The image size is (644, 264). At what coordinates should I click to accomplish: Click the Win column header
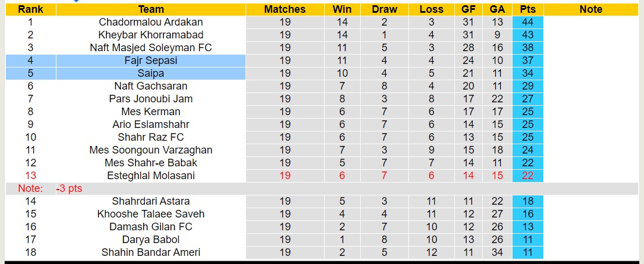(x=341, y=9)
